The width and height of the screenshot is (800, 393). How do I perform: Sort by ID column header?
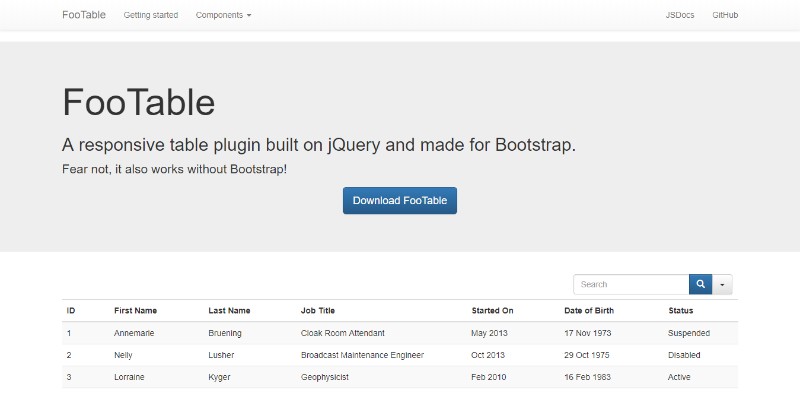[x=71, y=310]
